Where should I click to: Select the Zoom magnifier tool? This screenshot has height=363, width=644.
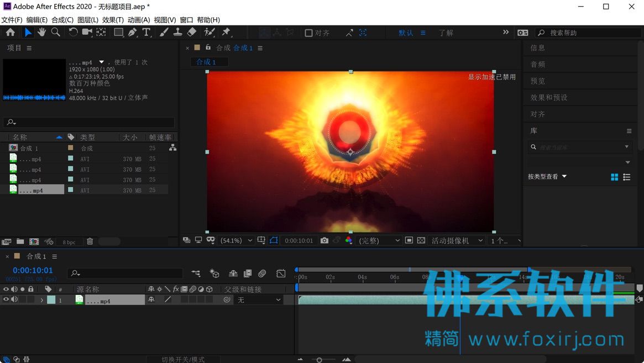55,33
